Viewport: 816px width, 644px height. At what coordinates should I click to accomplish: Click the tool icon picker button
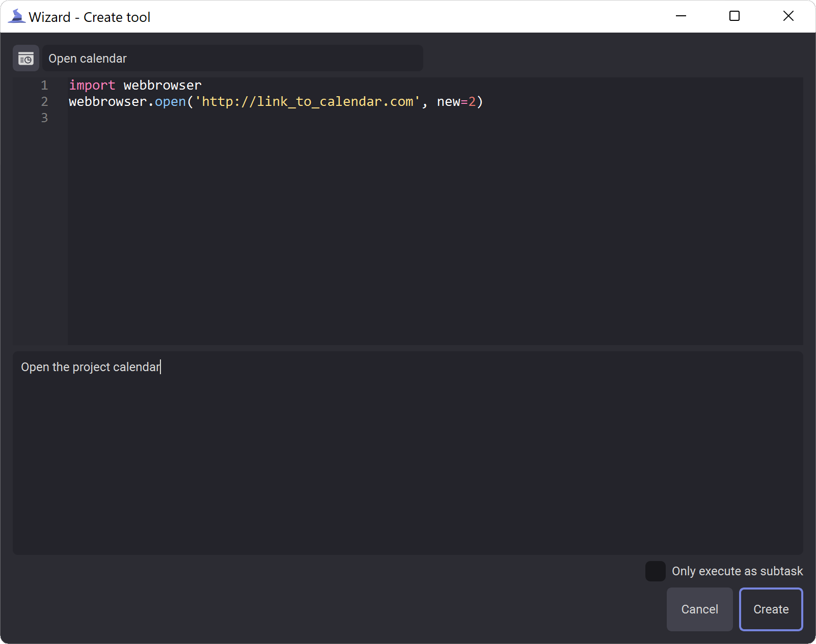pos(26,59)
